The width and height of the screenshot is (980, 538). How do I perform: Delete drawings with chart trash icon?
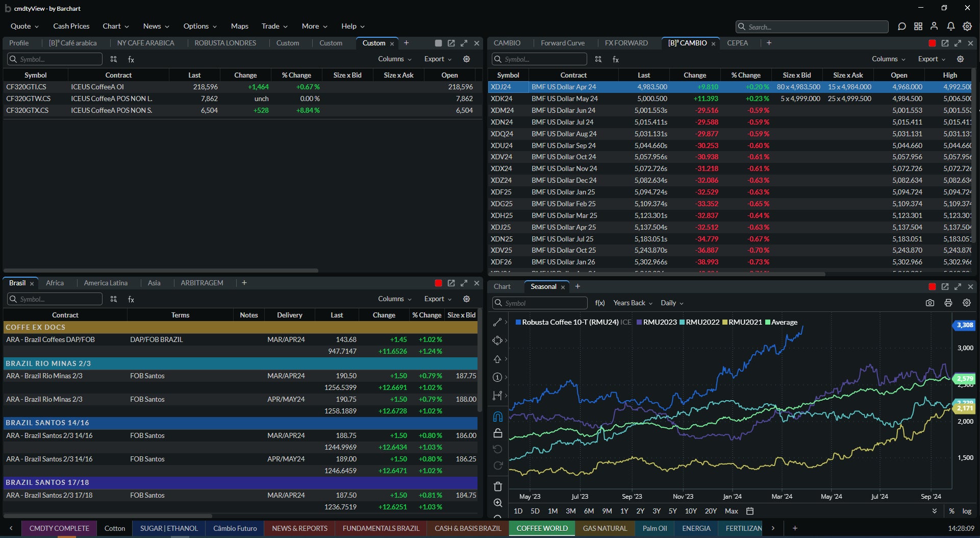[498, 486]
